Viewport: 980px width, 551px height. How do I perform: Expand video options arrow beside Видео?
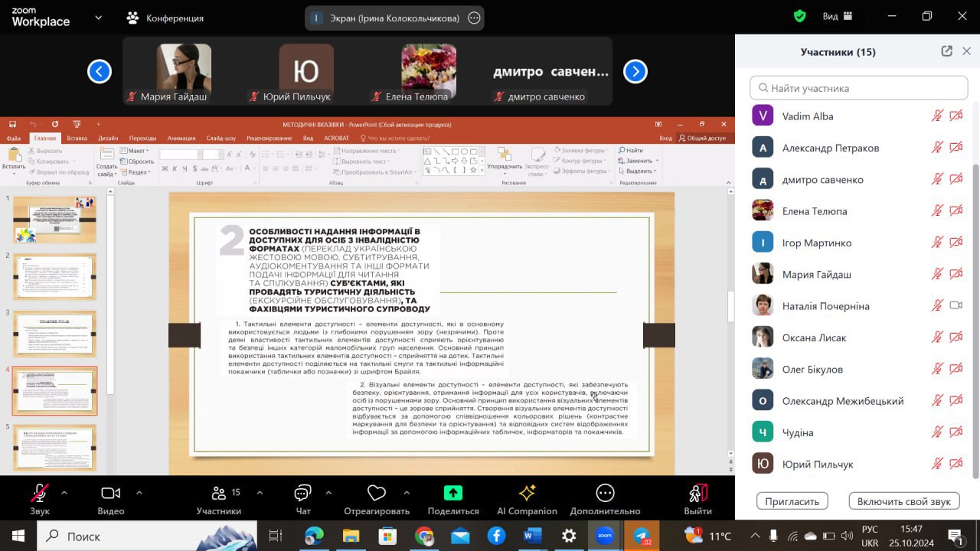pos(139,493)
